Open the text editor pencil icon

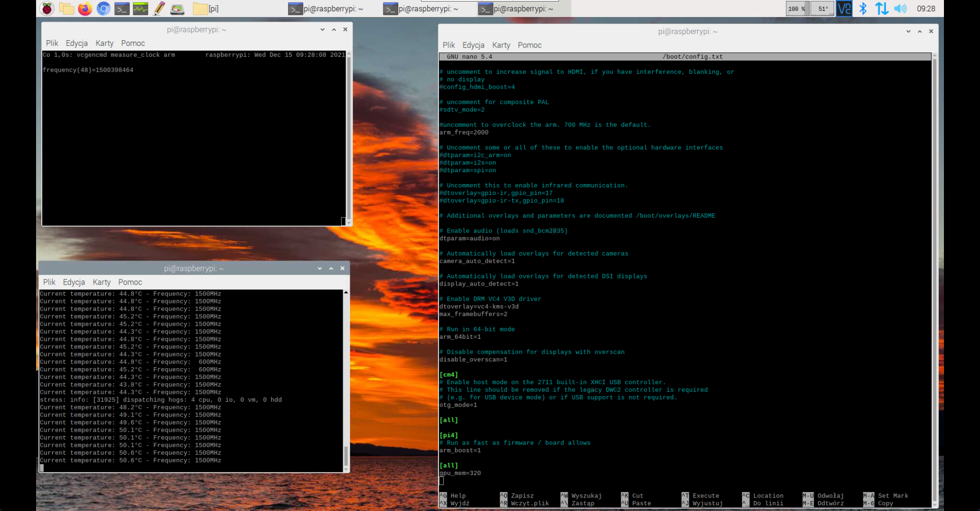pyautogui.click(x=159, y=8)
